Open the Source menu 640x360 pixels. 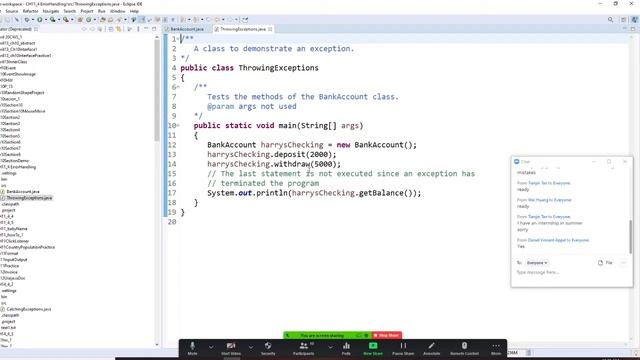pyautogui.click(x=12, y=11)
